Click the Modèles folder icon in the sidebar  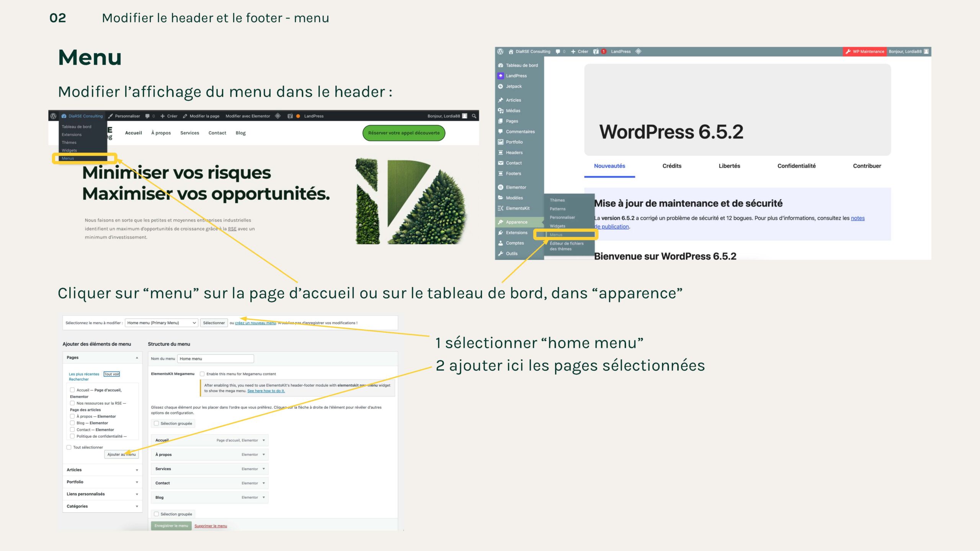(x=500, y=198)
